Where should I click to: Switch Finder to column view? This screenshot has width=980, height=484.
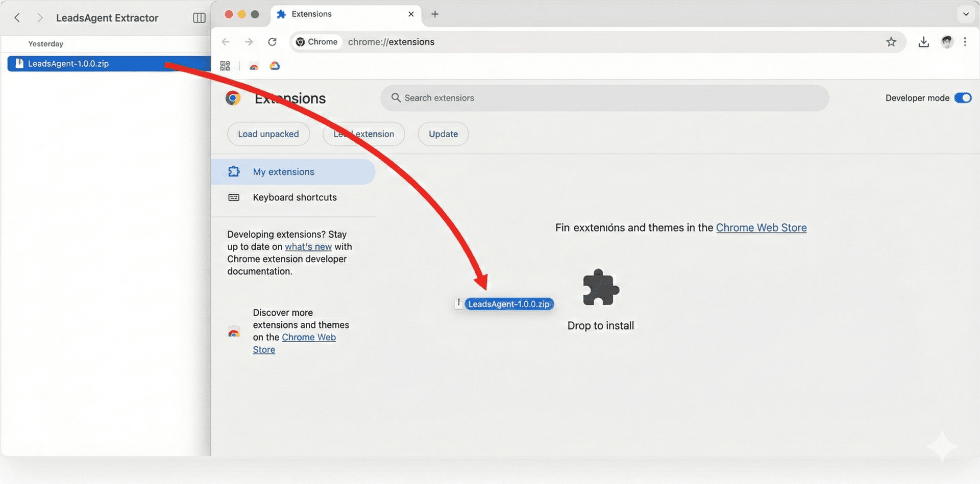pos(199,17)
